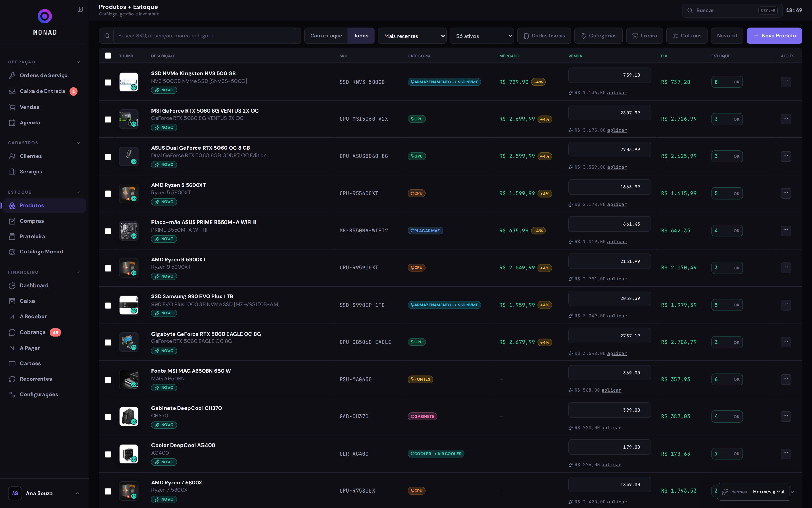Image resolution: width=812 pixels, height=508 pixels.
Task: Collapse the sidebar with the panel icon
Action: 80,9
